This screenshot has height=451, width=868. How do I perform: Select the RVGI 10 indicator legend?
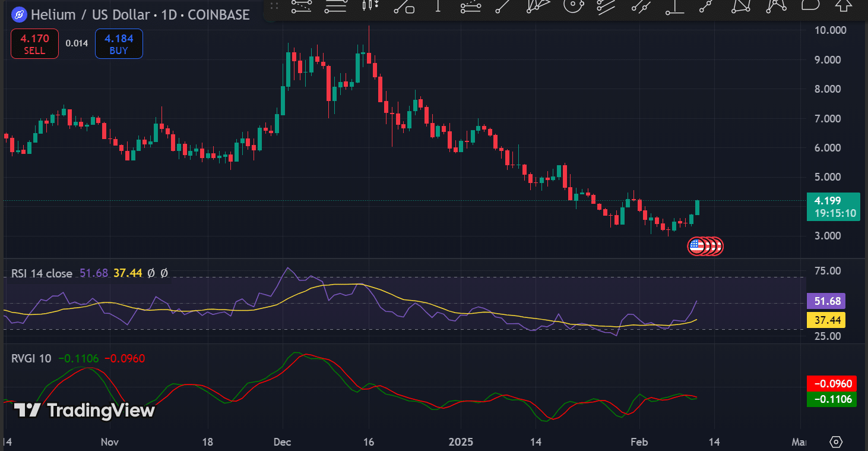coord(31,358)
